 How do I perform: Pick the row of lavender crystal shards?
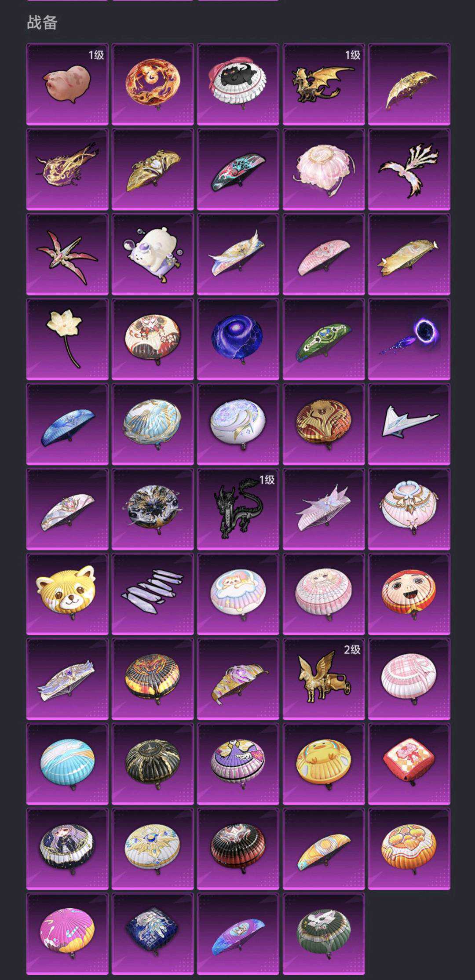coord(153,594)
